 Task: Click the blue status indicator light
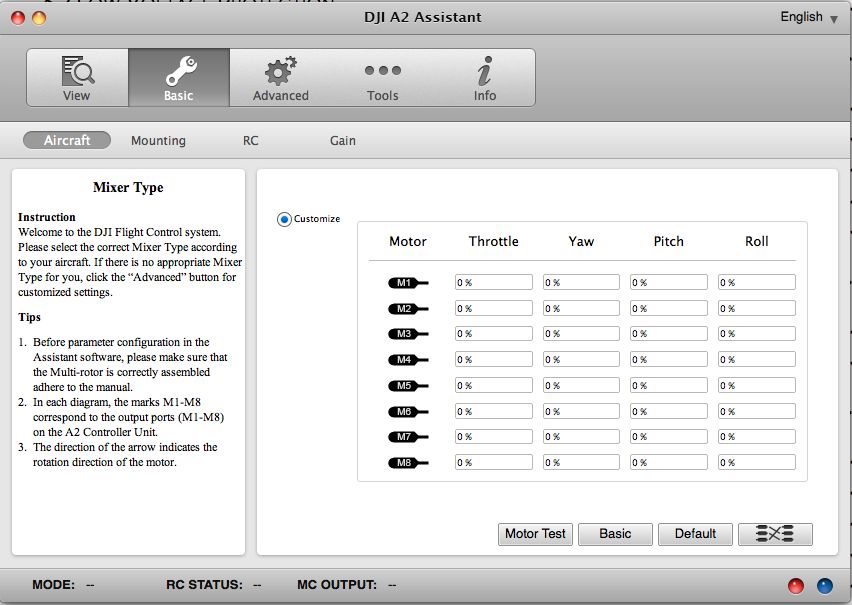pyautogui.click(x=825, y=585)
